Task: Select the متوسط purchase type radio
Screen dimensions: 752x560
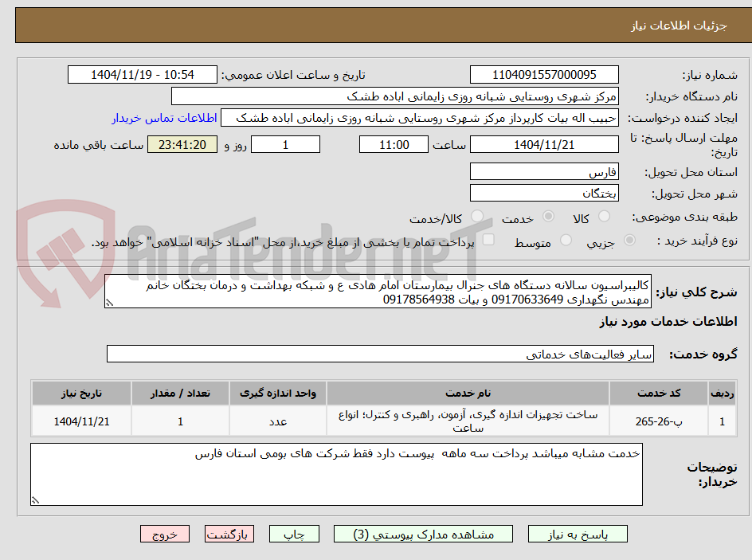Action: pyautogui.click(x=566, y=240)
